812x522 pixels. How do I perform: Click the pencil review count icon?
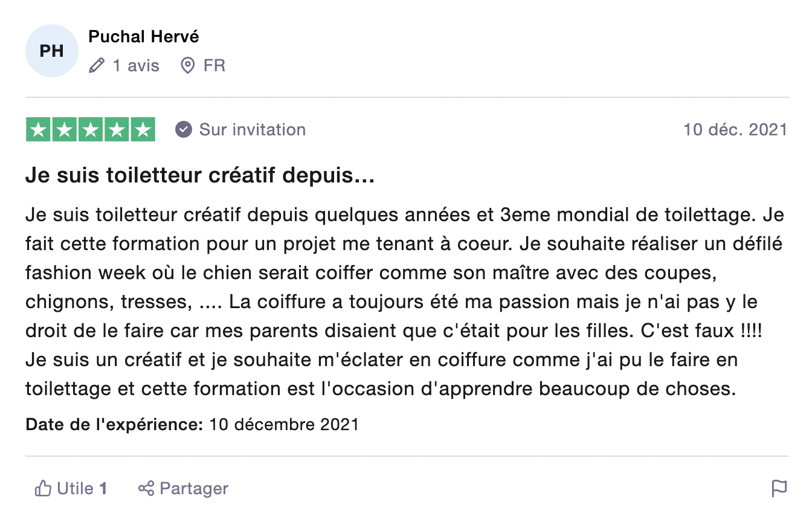pyautogui.click(x=96, y=65)
